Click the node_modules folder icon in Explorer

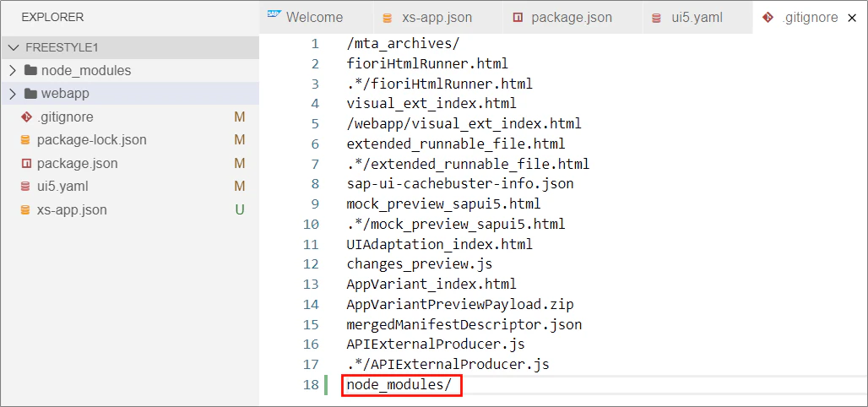click(31, 70)
